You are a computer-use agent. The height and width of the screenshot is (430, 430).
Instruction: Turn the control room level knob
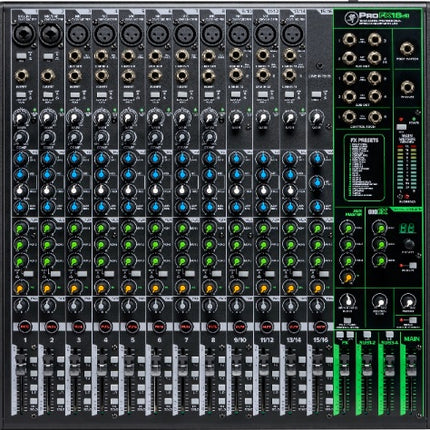(x=379, y=302)
